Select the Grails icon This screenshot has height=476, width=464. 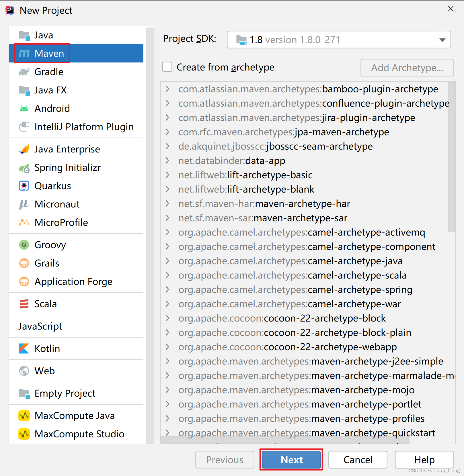24,263
